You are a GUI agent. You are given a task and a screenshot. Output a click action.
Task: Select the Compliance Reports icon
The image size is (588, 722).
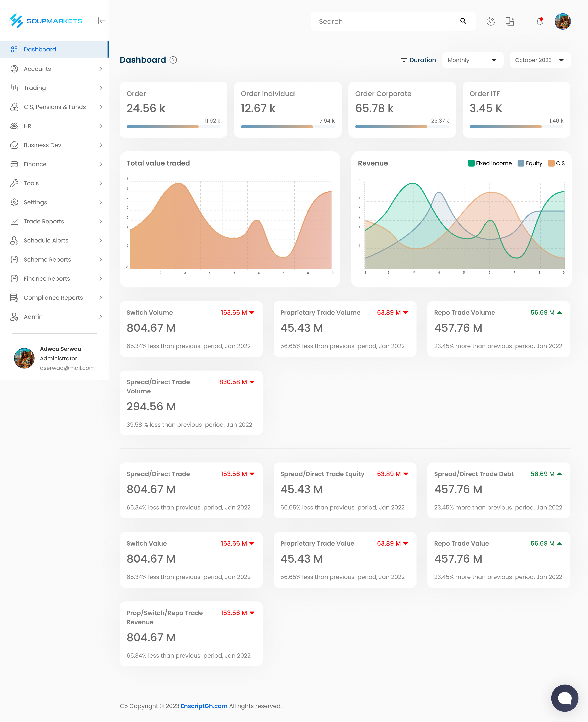click(x=14, y=297)
